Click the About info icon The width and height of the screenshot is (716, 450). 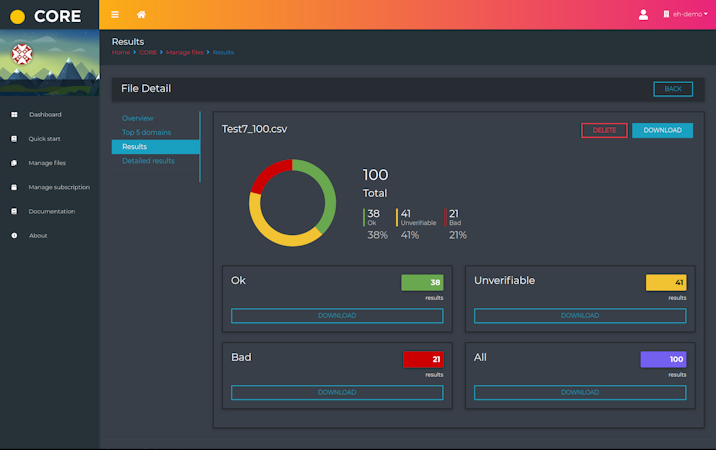coord(14,236)
